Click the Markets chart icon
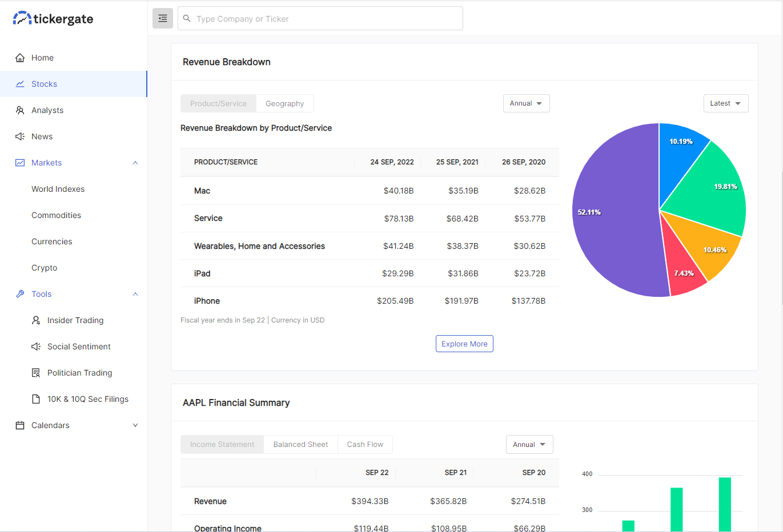Screen dimensions: 783x532 click(x=20, y=163)
